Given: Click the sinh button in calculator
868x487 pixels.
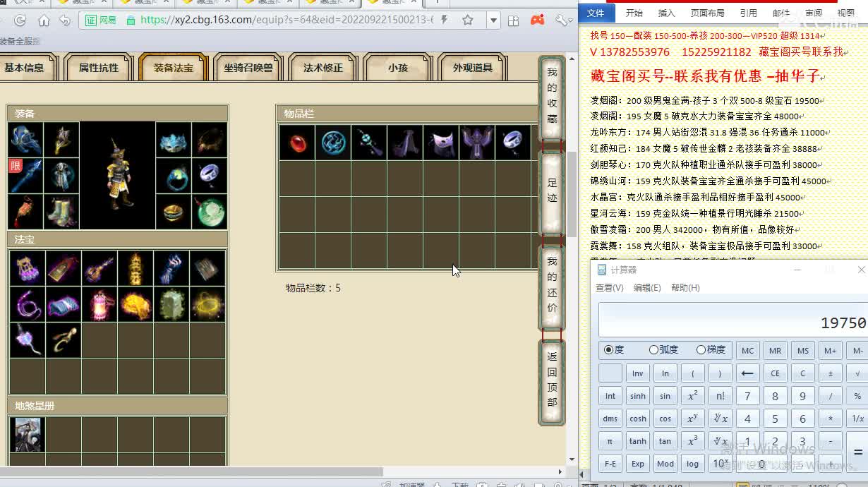Looking at the screenshot, I should (x=638, y=396).
